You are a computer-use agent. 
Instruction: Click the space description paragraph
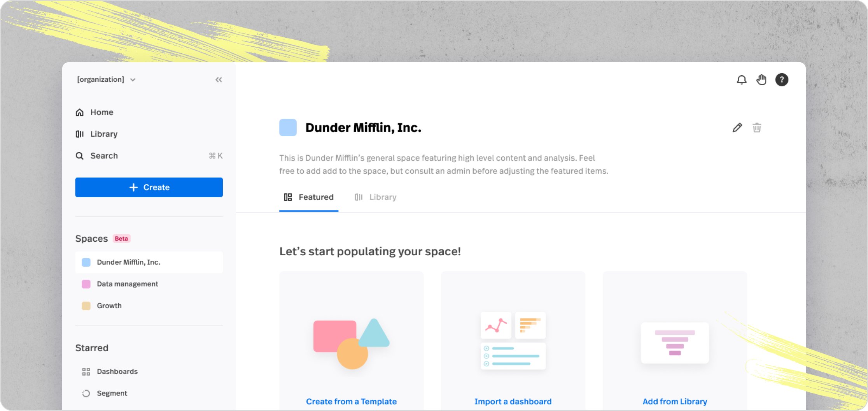pyautogui.click(x=444, y=165)
